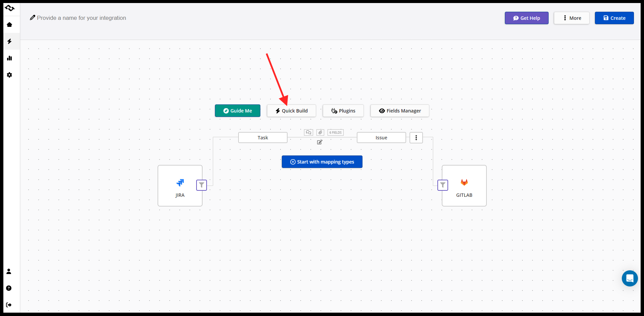Click the question mark help icon
Image resolution: width=644 pixels, height=316 pixels.
click(x=9, y=288)
